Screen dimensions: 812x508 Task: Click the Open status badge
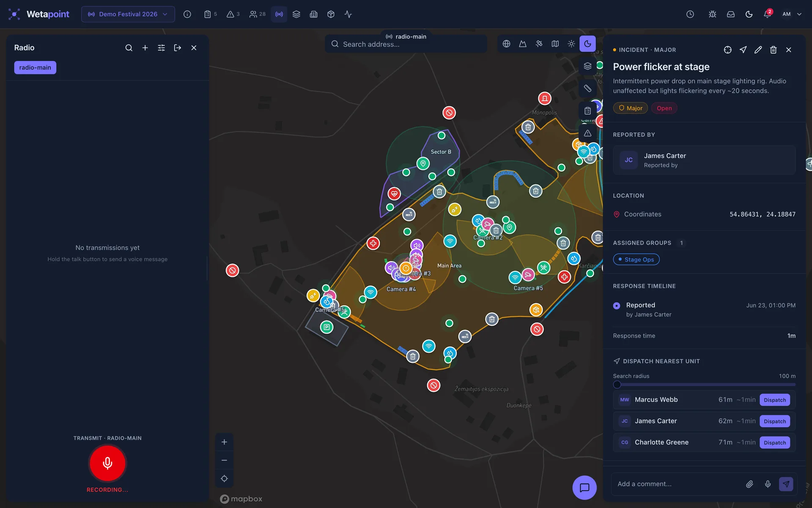point(664,108)
